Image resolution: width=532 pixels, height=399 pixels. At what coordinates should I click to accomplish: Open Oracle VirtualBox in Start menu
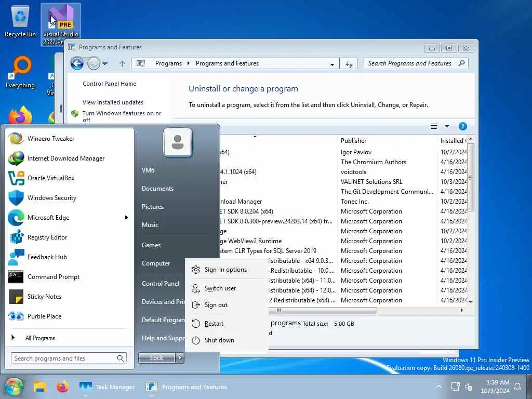[69, 178]
